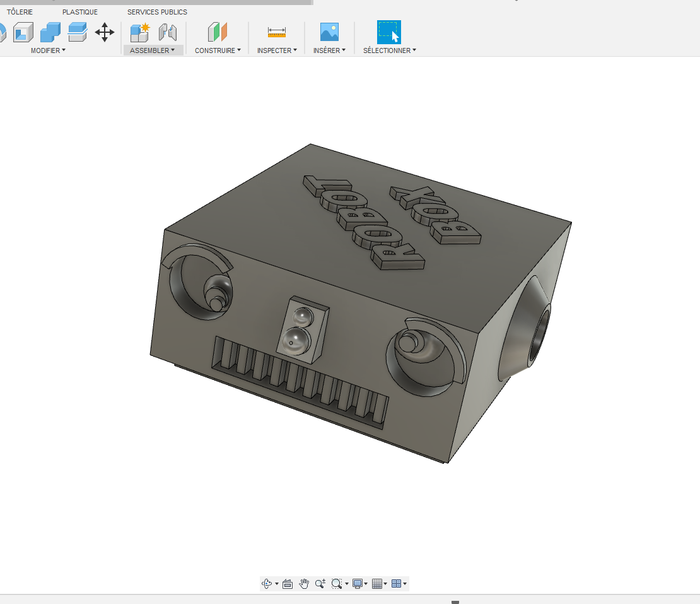Open Display Settings monitor icon

coord(357,583)
